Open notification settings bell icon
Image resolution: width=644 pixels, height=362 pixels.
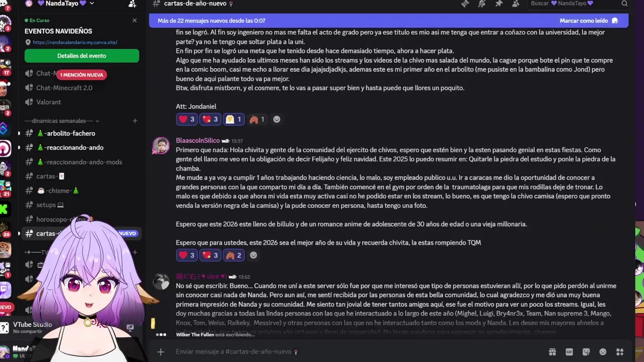(x=482, y=4)
